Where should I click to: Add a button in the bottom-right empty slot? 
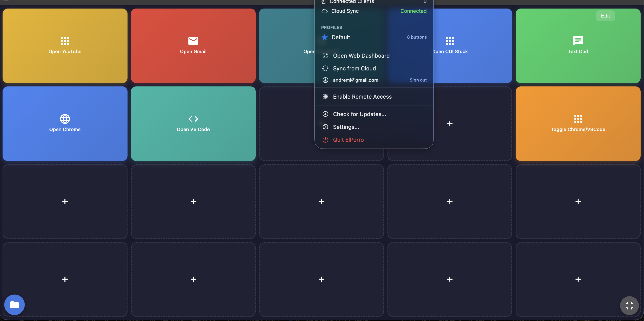pos(578,279)
